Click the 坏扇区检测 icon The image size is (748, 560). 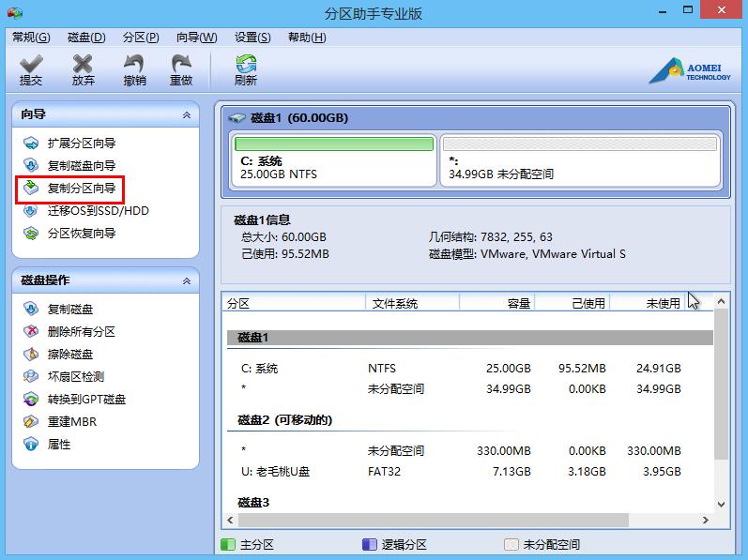coord(31,376)
